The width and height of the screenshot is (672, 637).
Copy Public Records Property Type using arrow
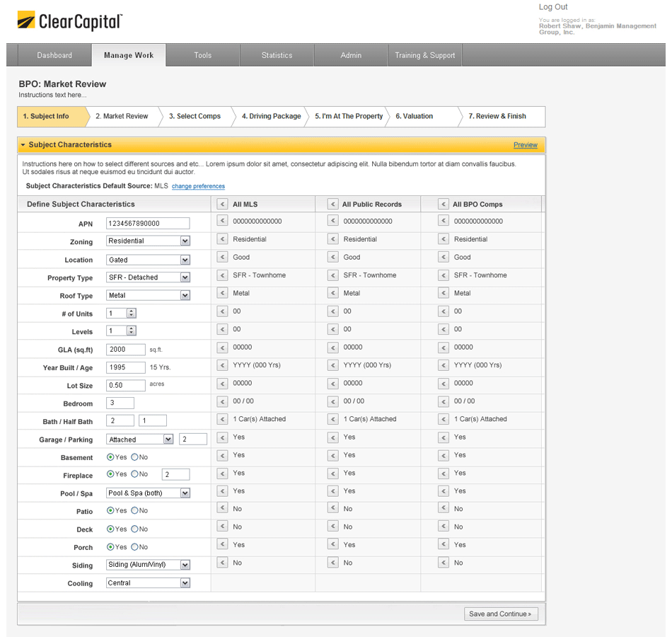coord(332,275)
